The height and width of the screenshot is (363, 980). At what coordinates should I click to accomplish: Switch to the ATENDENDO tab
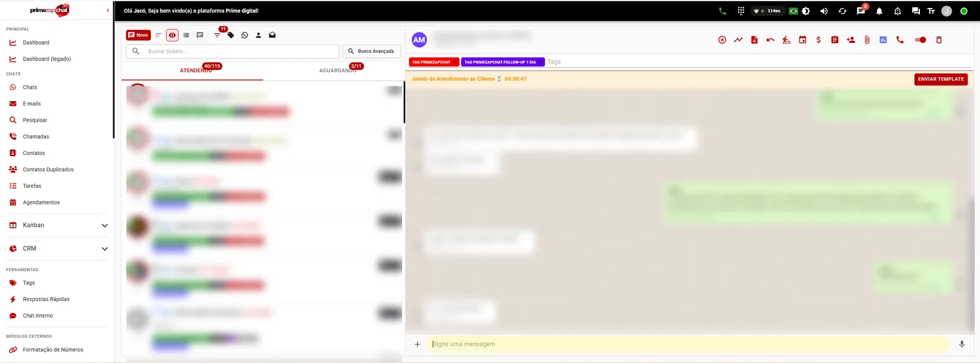point(192,70)
